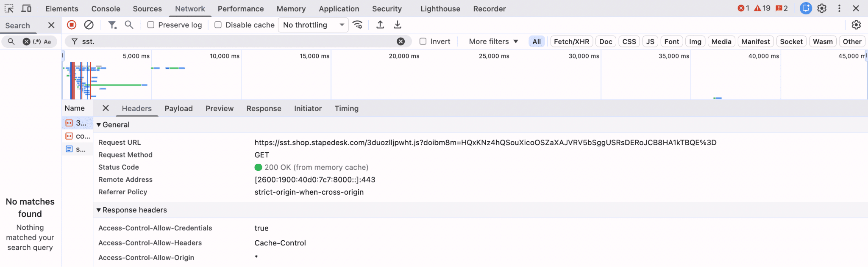Click the Request URL value
Image resolution: width=868 pixels, height=267 pixels.
click(x=485, y=143)
